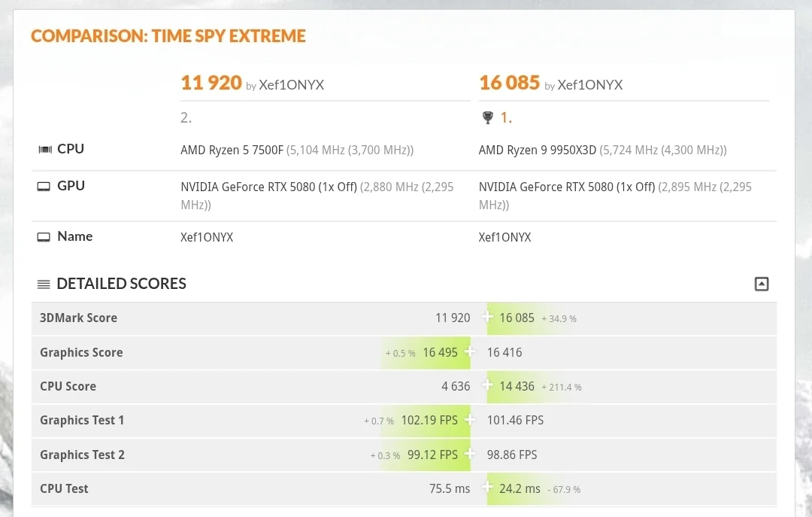Click plus icon next to 102.19 FPS
The height and width of the screenshot is (517, 812).
(470, 419)
